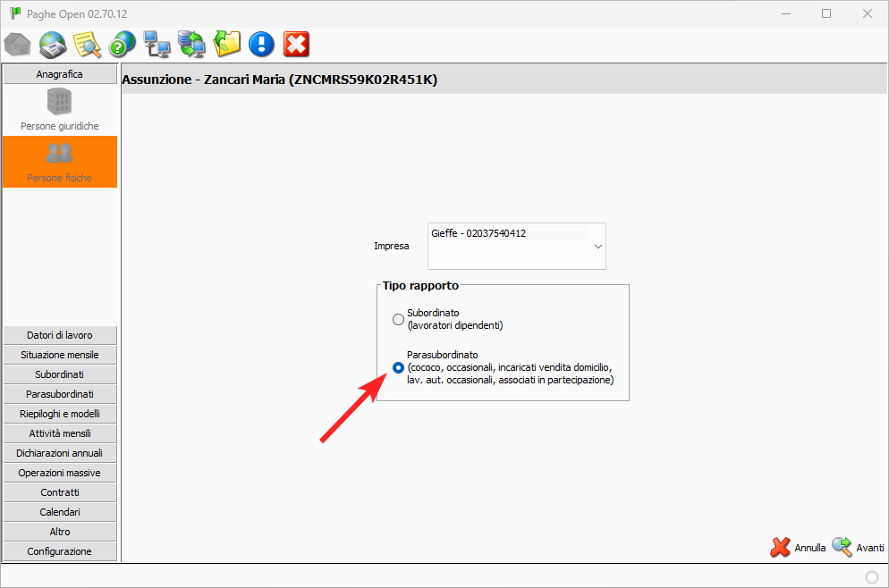Click the folder with green arrow icon
The width and height of the screenshot is (889, 588).
[227, 44]
